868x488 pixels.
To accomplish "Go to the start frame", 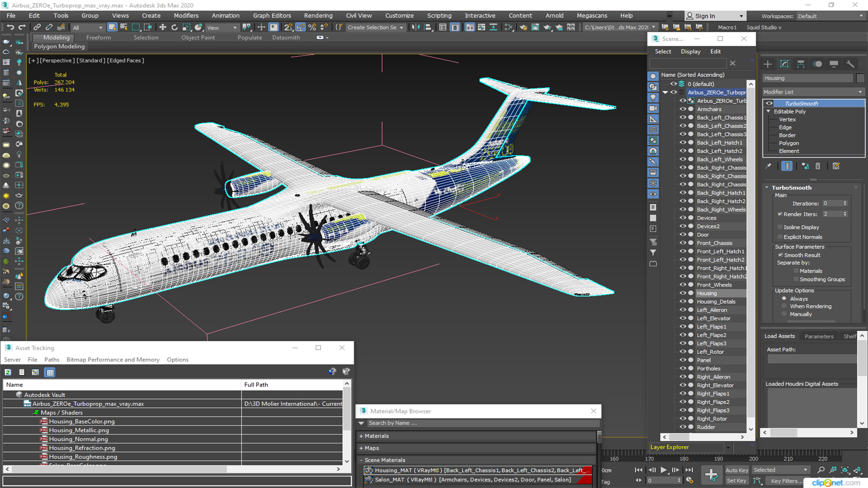I will [x=638, y=470].
